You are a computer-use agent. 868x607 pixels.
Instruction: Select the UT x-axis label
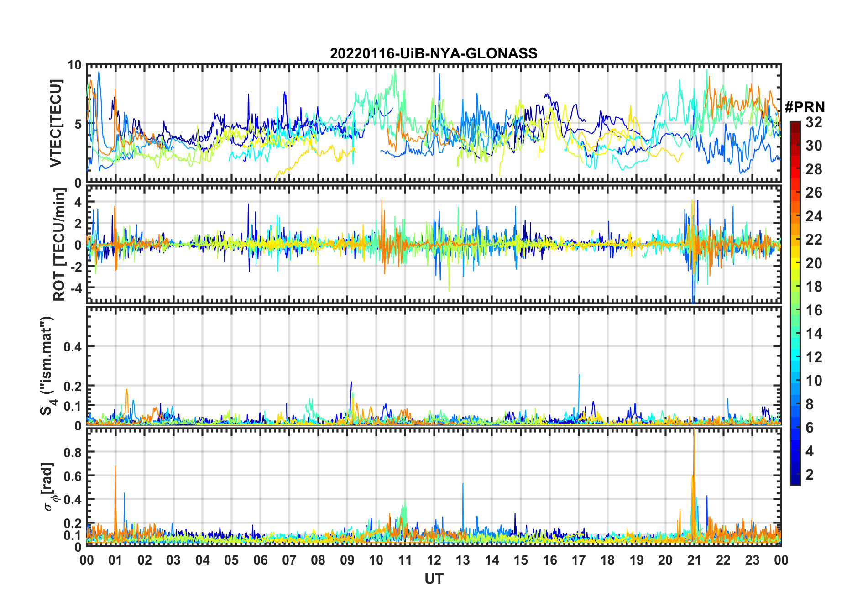coord(434,579)
